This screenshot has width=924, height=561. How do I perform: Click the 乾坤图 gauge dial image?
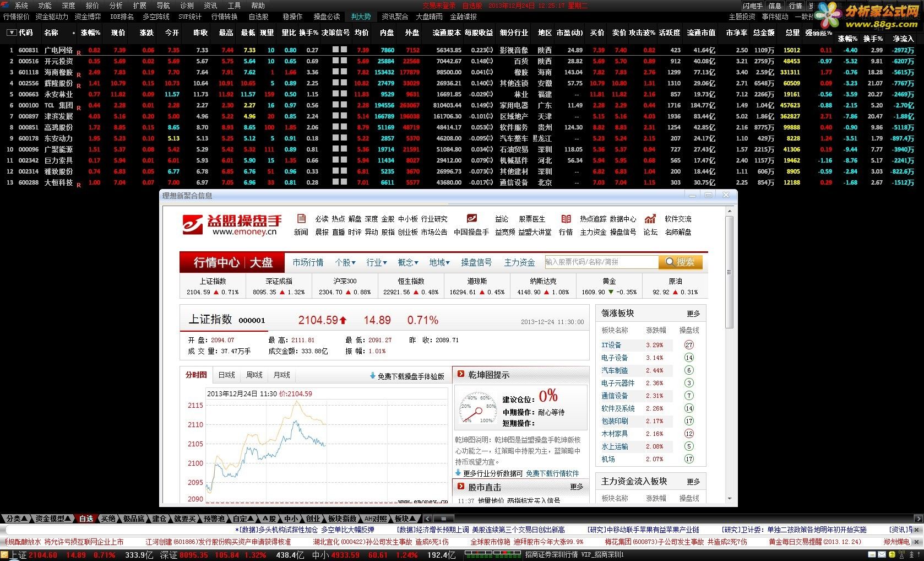[x=477, y=408]
